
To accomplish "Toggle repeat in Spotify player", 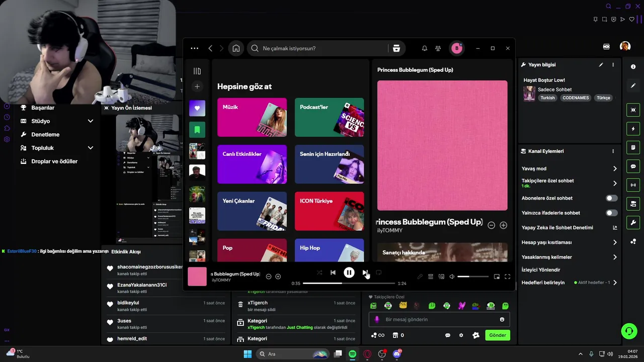I will click(378, 273).
